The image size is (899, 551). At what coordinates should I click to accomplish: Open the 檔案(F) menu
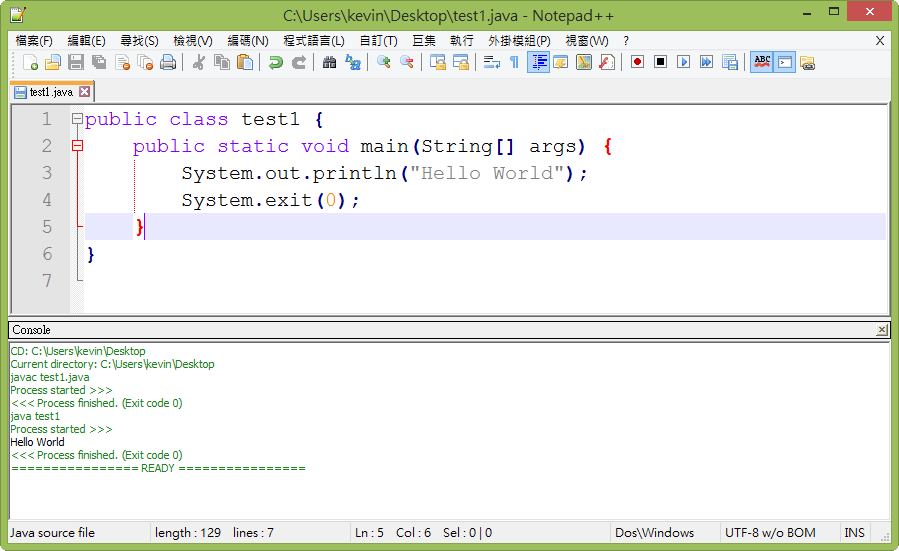[x=34, y=41]
